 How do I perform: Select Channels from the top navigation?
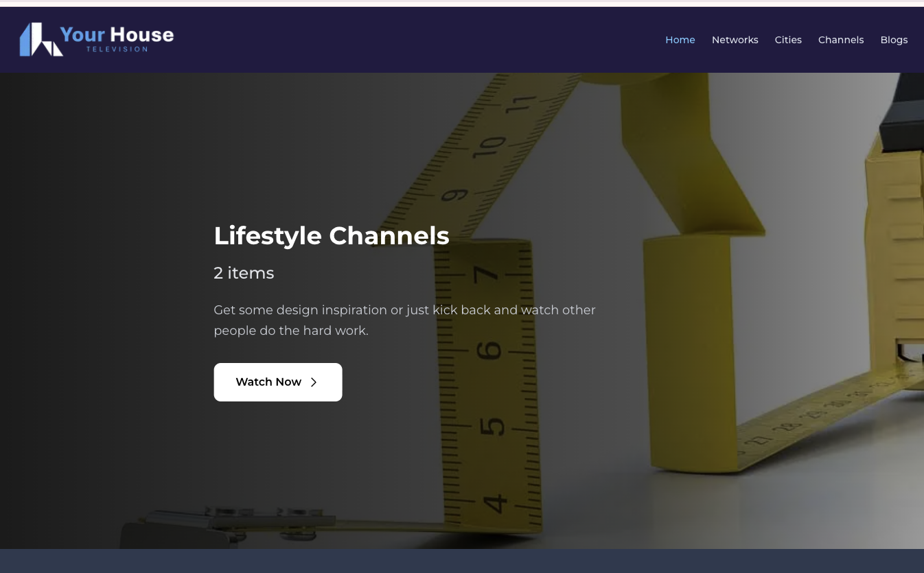[x=841, y=40]
